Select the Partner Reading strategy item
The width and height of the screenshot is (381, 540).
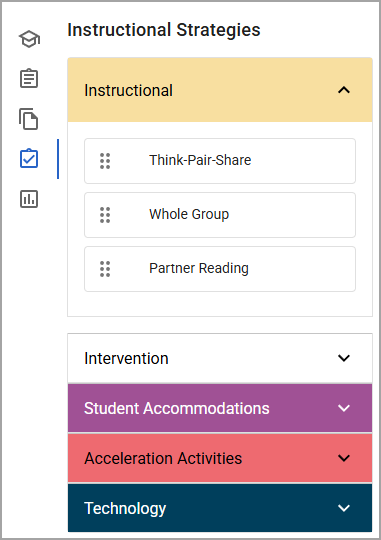220,269
